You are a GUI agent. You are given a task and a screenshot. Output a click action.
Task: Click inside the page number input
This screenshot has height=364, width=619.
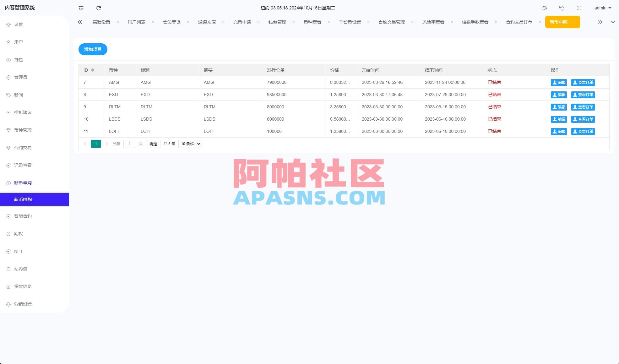coord(129,144)
